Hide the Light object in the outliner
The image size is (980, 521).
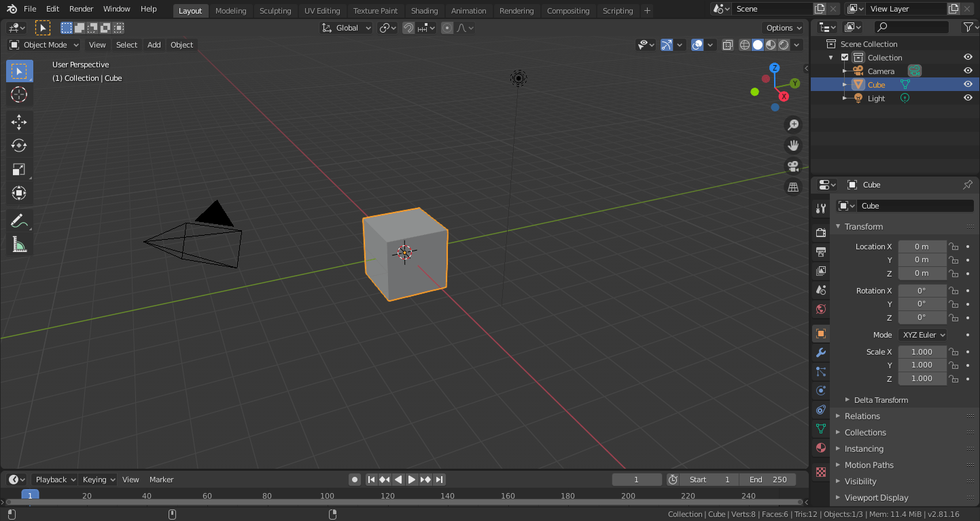pos(968,97)
